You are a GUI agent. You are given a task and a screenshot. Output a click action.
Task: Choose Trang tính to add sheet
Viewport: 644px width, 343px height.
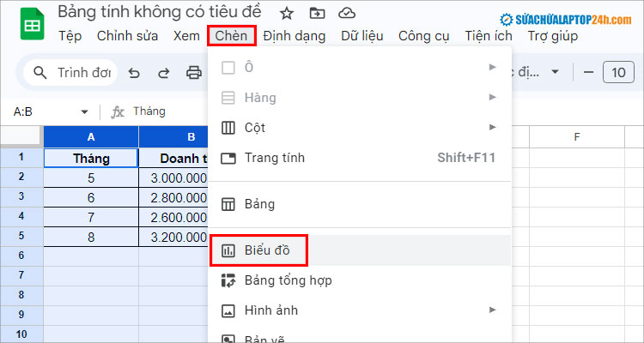pos(360,158)
